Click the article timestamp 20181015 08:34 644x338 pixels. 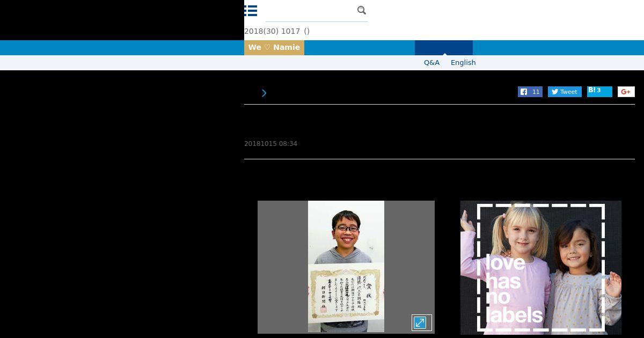point(270,144)
